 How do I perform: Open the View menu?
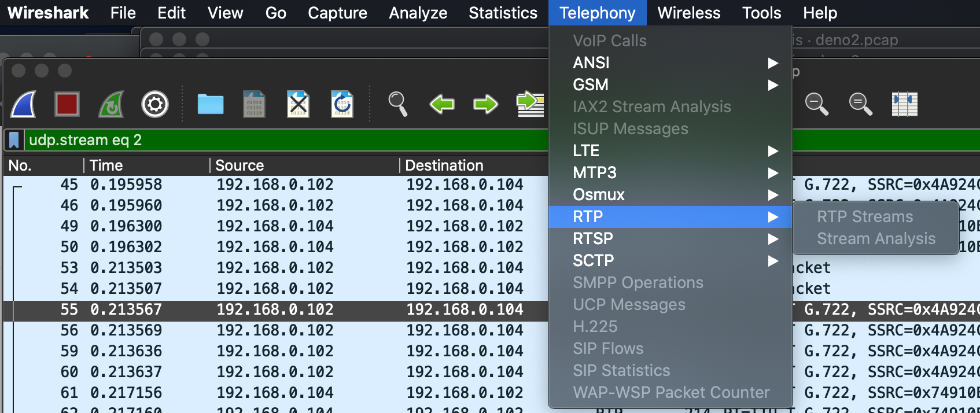click(226, 13)
